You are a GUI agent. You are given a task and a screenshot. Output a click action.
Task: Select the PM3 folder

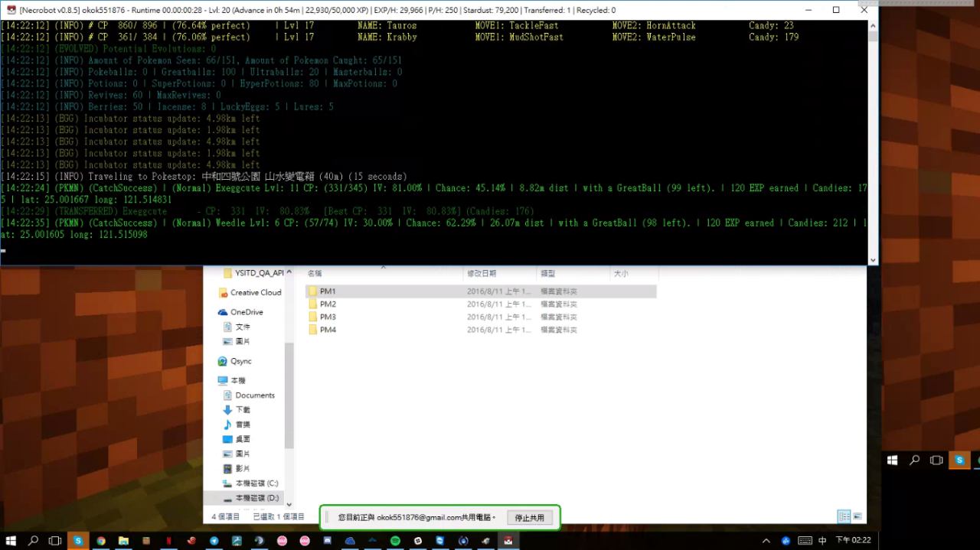328,317
